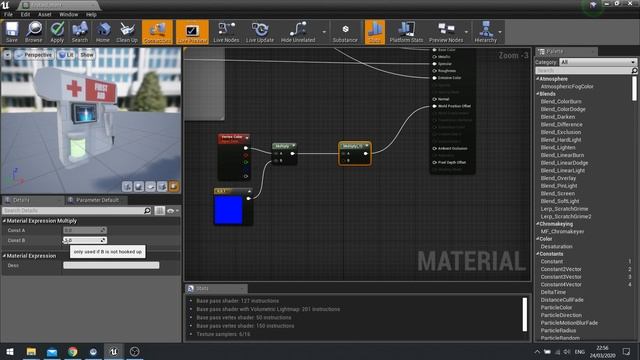Toggle Connectors display

tap(157, 32)
